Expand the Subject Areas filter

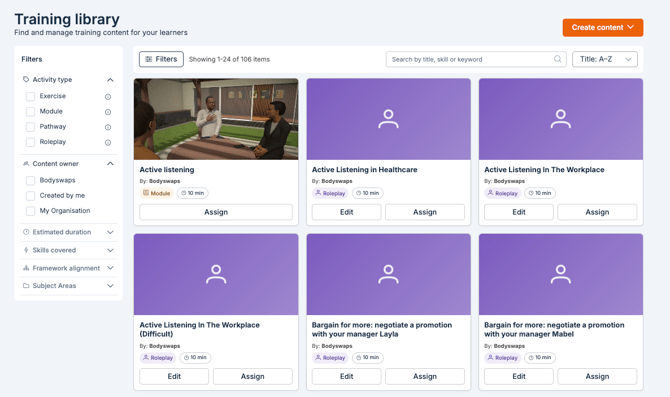point(110,285)
